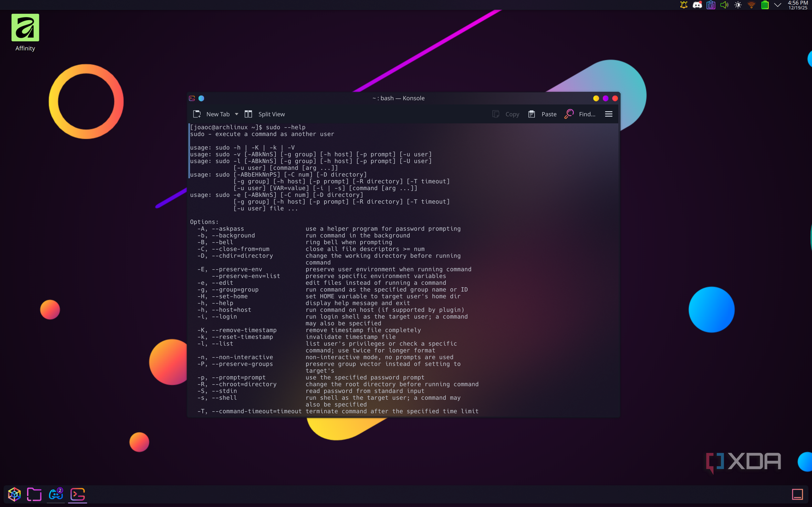Toggle the volume control in the system tray
This screenshot has height=507, width=812.
point(724,5)
